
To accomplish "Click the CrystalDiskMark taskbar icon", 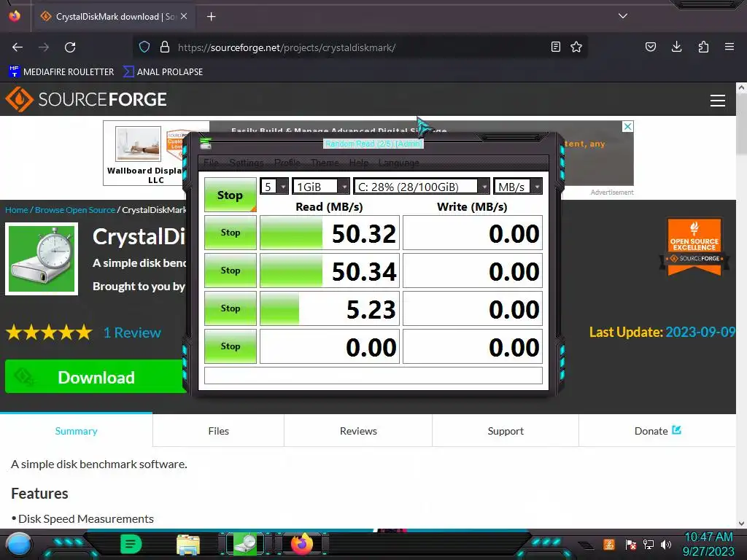I will [245, 544].
